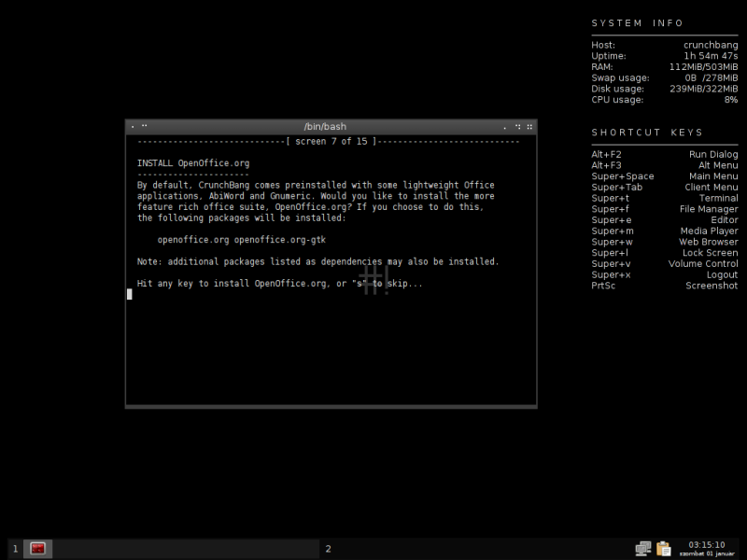
Task: Click the "Client Menu" shortcut entry
Action: (x=712, y=188)
